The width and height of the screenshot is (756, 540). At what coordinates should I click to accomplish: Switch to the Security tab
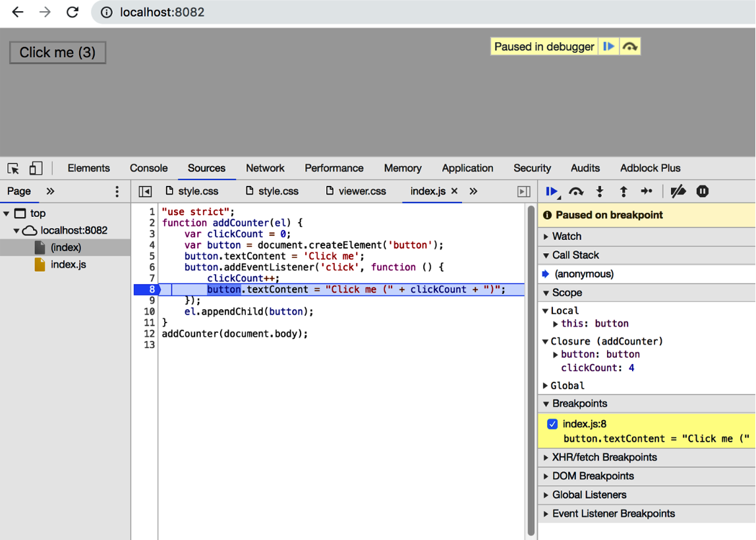[532, 168]
